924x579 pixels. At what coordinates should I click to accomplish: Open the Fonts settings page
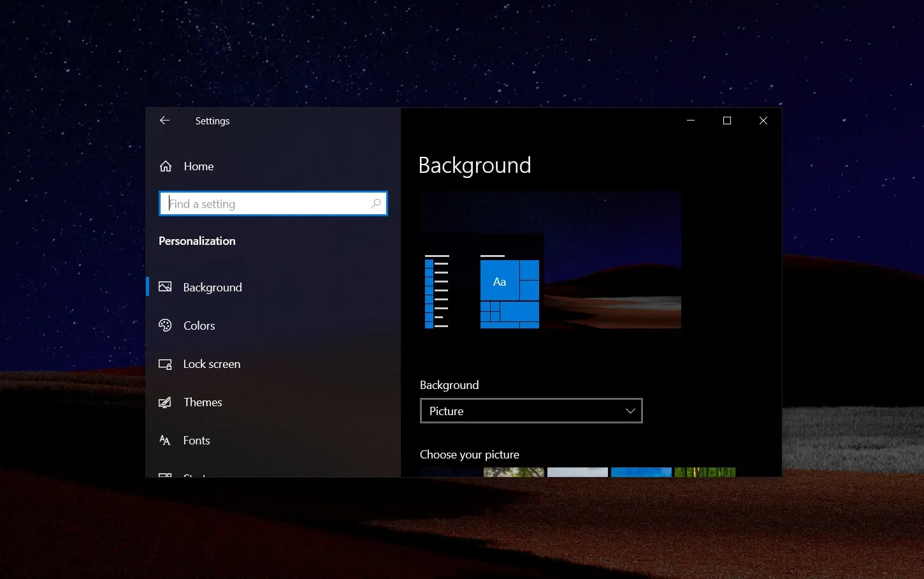(x=273, y=441)
